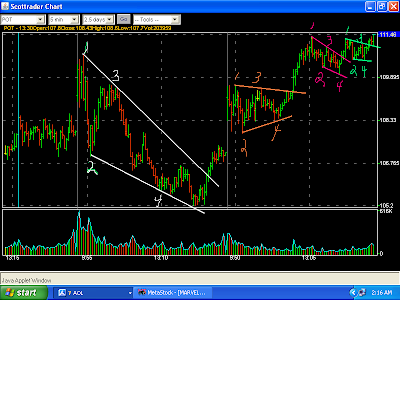Click the 105.2 price axis label

pyautogui.click(x=386, y=205)
